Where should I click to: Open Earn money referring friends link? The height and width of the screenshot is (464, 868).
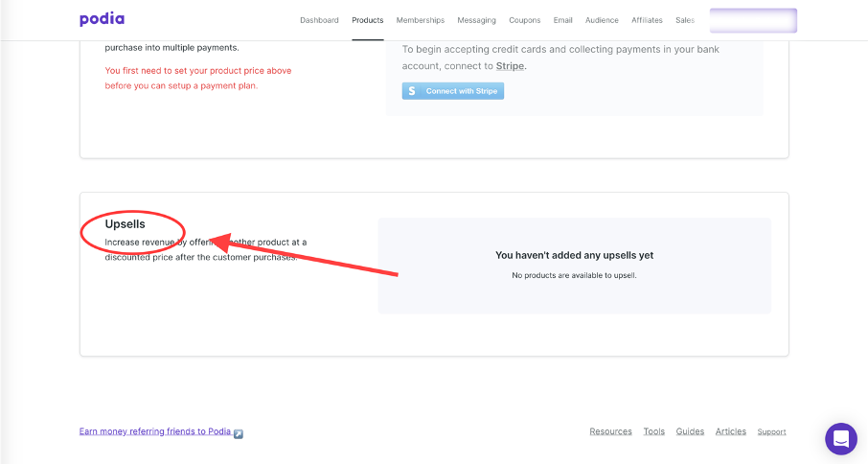click(x=155, y=431)
